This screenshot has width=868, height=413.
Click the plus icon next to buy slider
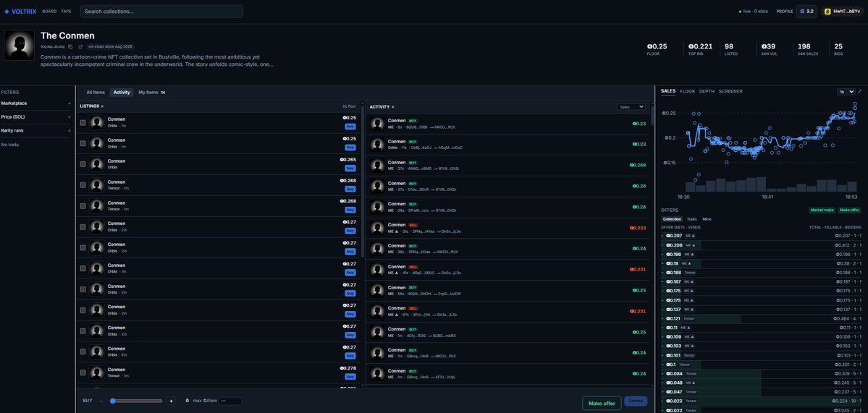pos(171,401)
